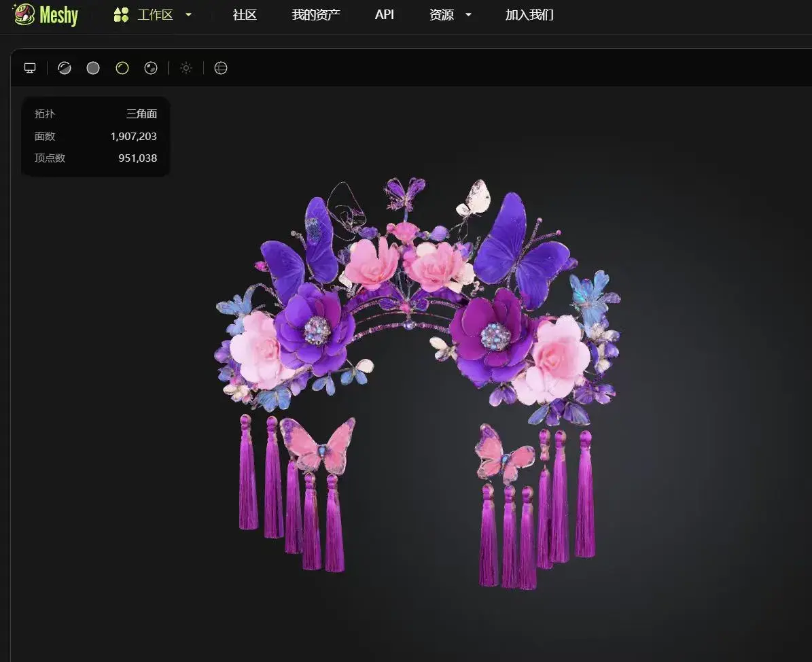Select the solid gray matcap sphere mode
This screenshot has width=812, height=662.
(x=93, y=67)
